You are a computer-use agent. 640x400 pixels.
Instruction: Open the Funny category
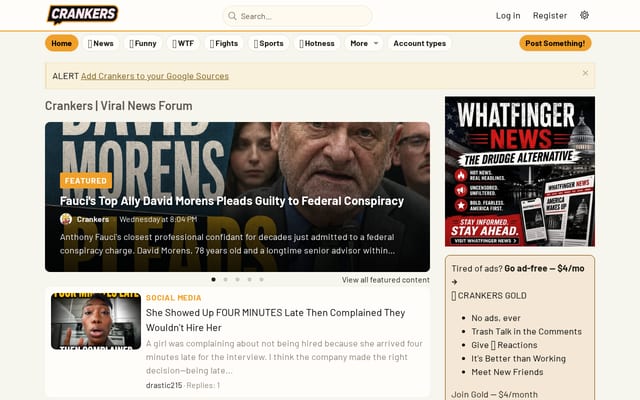tap(143, 43)
